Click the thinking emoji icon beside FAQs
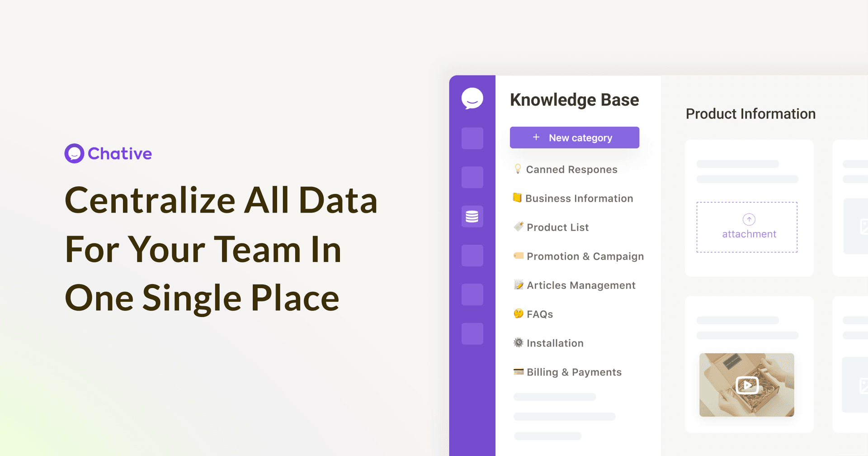The image size is (868, 456). pos(519,313)
